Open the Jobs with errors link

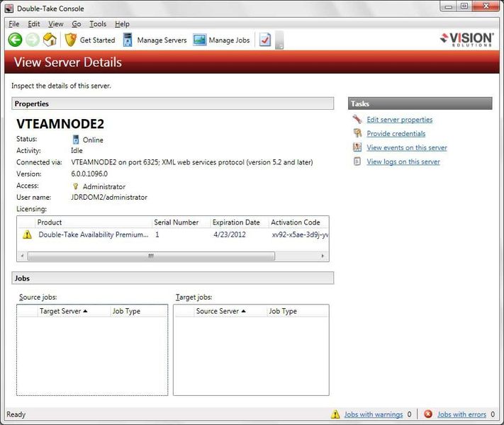(461, 414)
